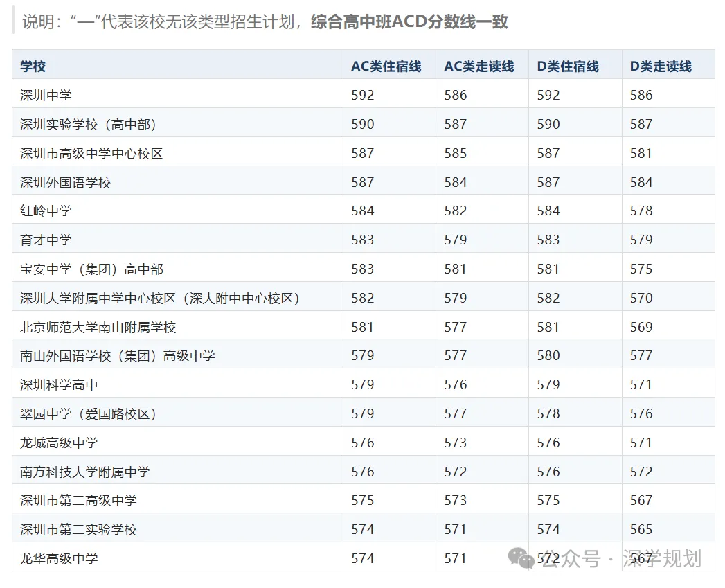Select 深圳市第二实验学校 school name
This screenshot has width=725, height=588.
point(78,530)
